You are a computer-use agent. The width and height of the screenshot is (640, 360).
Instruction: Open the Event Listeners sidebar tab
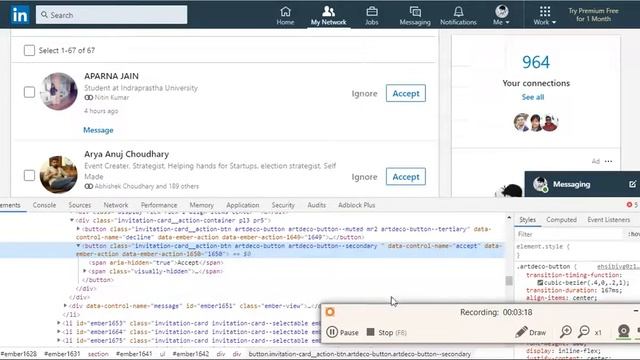[609, 220]
